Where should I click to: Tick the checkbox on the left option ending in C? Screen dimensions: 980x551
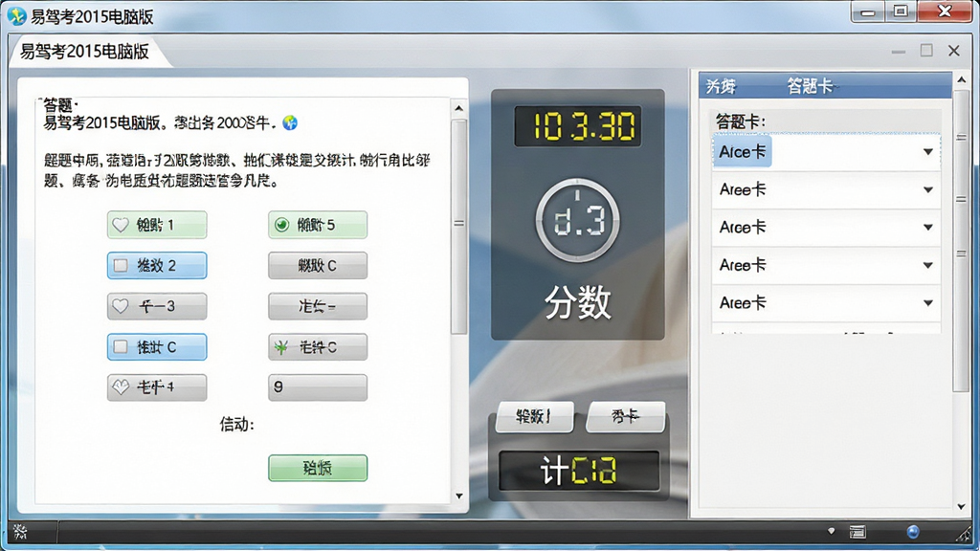coord(121,346)
